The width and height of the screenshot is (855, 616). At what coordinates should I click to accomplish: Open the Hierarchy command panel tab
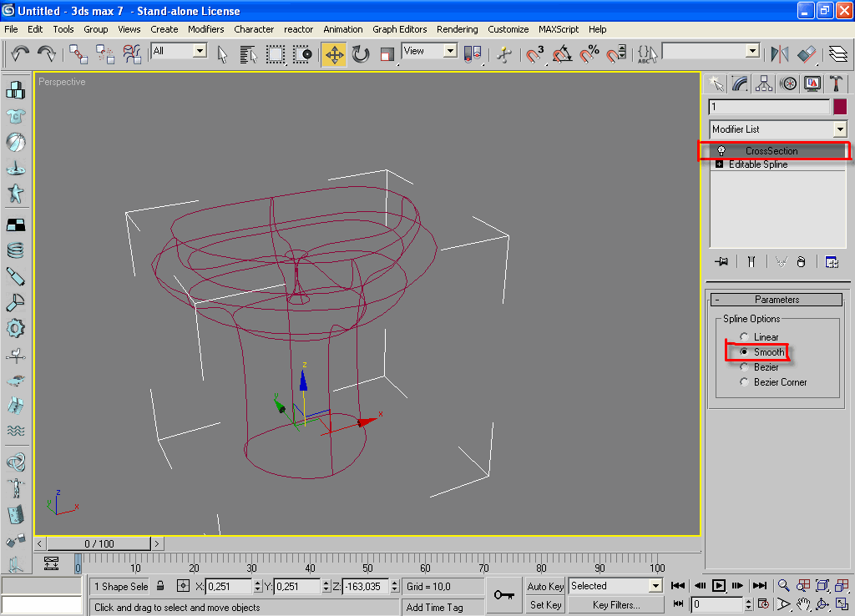(764, 83)
